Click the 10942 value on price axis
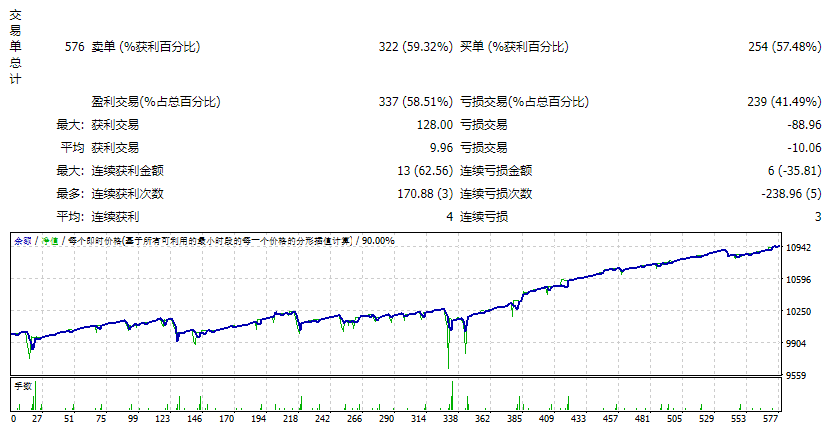 pyautogui.click(x=798, y=247)
